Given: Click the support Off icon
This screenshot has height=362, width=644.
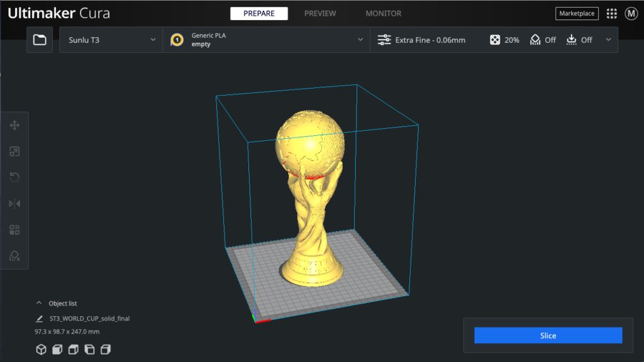Looking at the screenshot, I should pos(535,40).
